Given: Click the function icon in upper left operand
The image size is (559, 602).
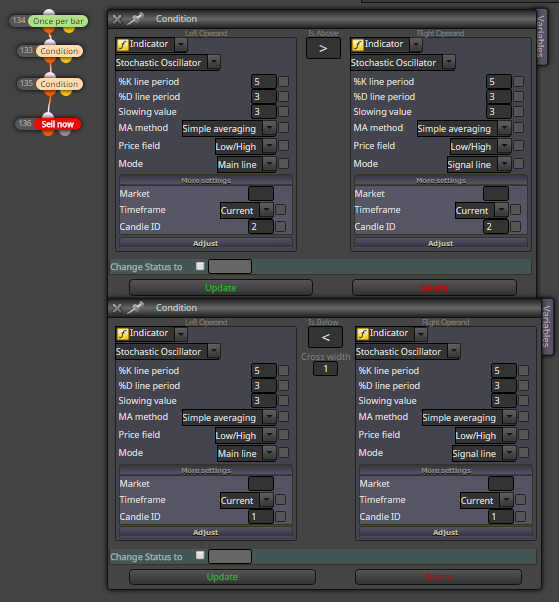Looking at the screenshot, I should coord(122,45).
